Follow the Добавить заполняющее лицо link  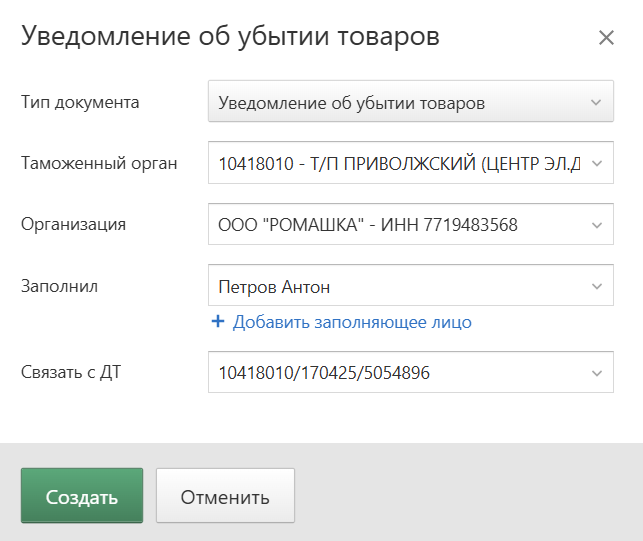tap(352, 322)
